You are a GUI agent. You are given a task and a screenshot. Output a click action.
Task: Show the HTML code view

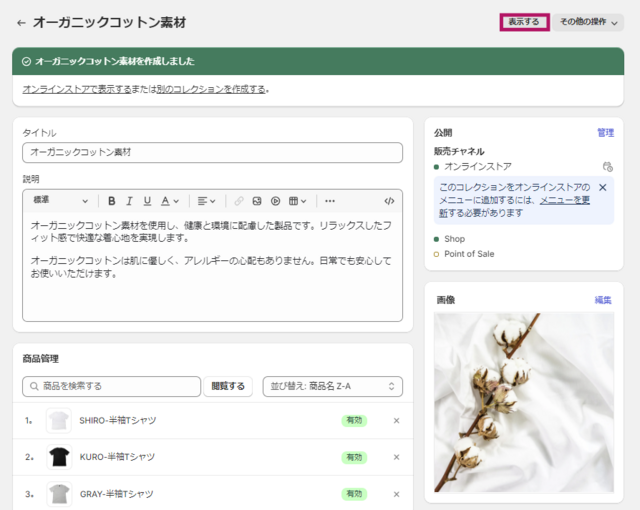[x=389, y=201]
